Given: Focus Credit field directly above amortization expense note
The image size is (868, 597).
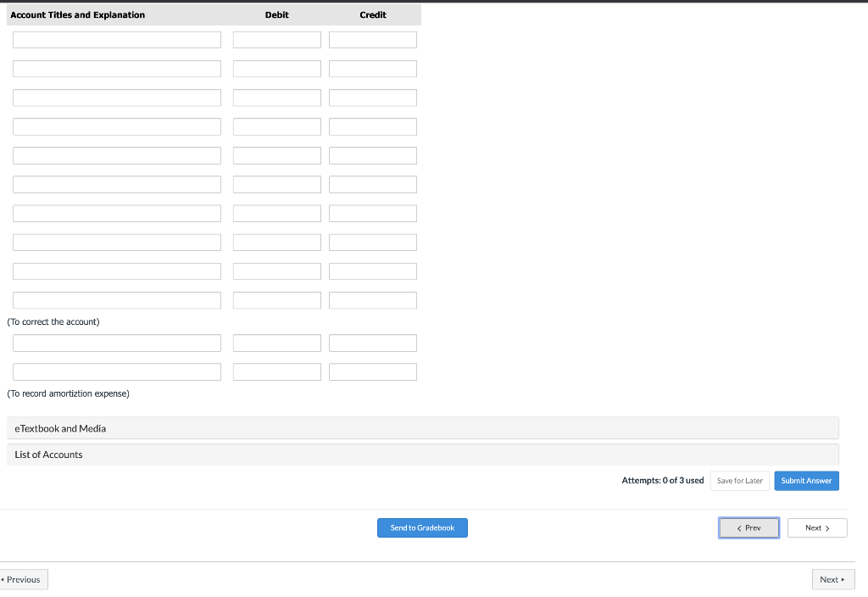Looking at the screenshot, I should coord(373,371).
